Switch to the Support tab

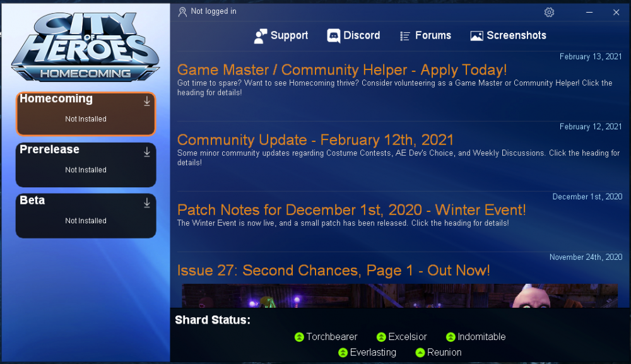(x=281, y=35)
